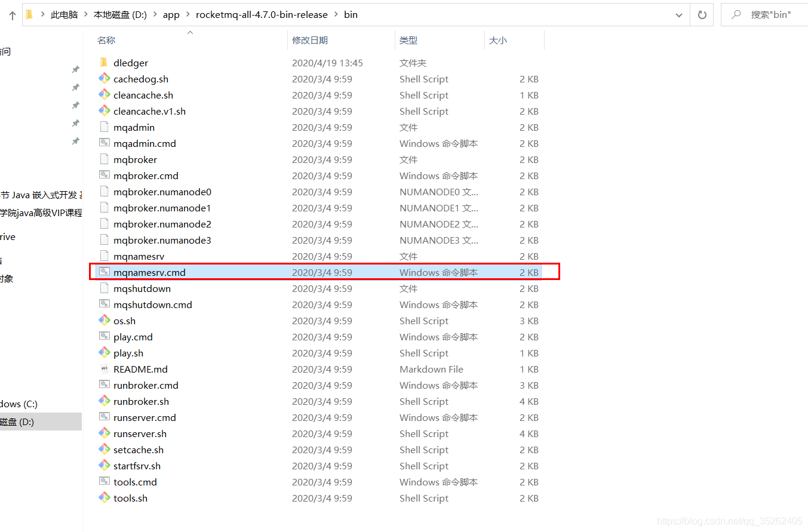
Task: Click the mqbroker.numanode1 file name
Action: (x=162, y=208)
